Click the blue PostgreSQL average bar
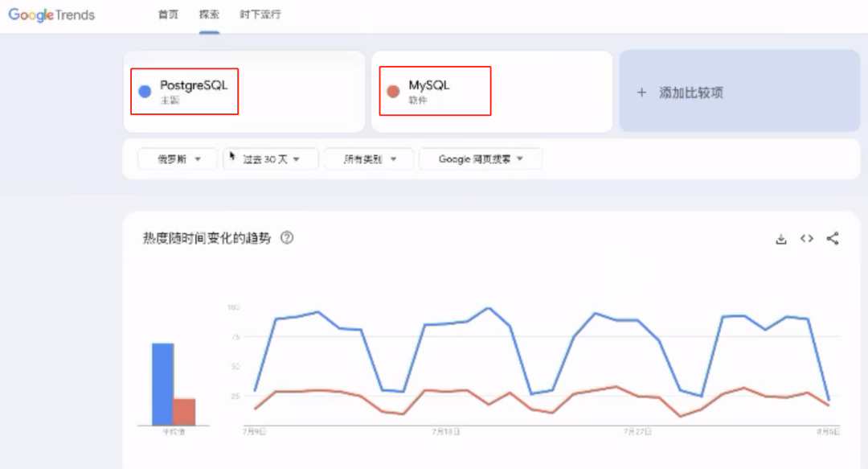 [162, 385]
